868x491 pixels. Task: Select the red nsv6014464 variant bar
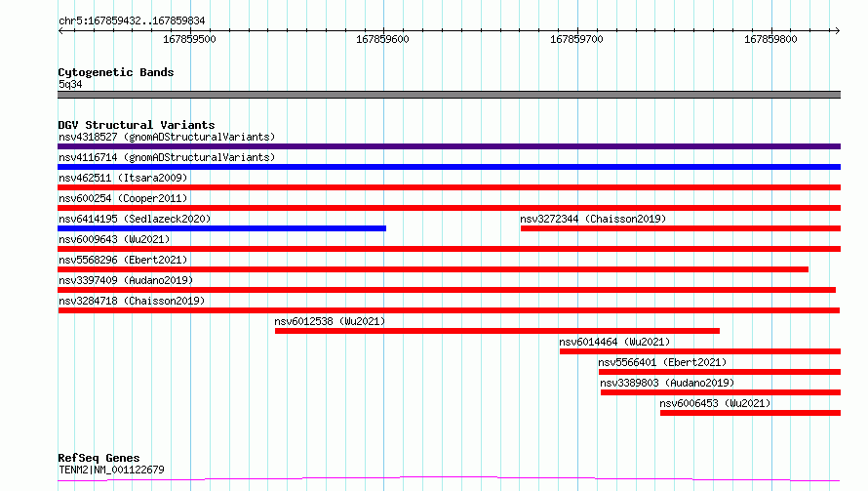700,351
